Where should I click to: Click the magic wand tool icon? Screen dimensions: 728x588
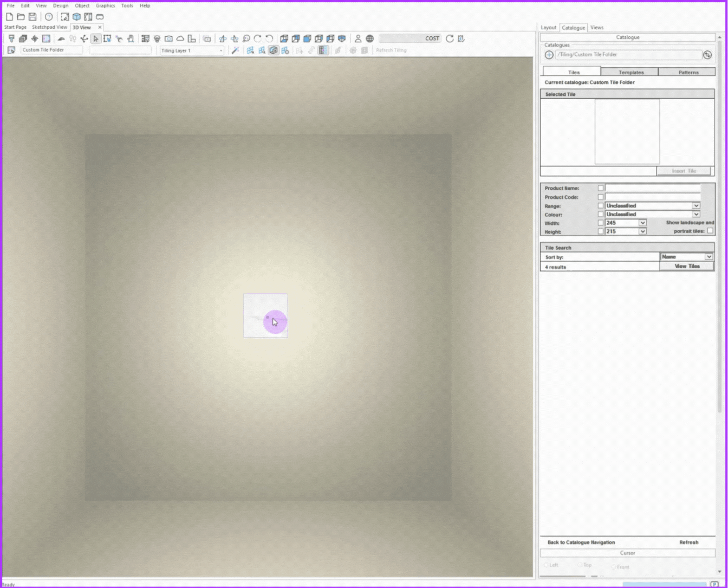pos(235,50)
